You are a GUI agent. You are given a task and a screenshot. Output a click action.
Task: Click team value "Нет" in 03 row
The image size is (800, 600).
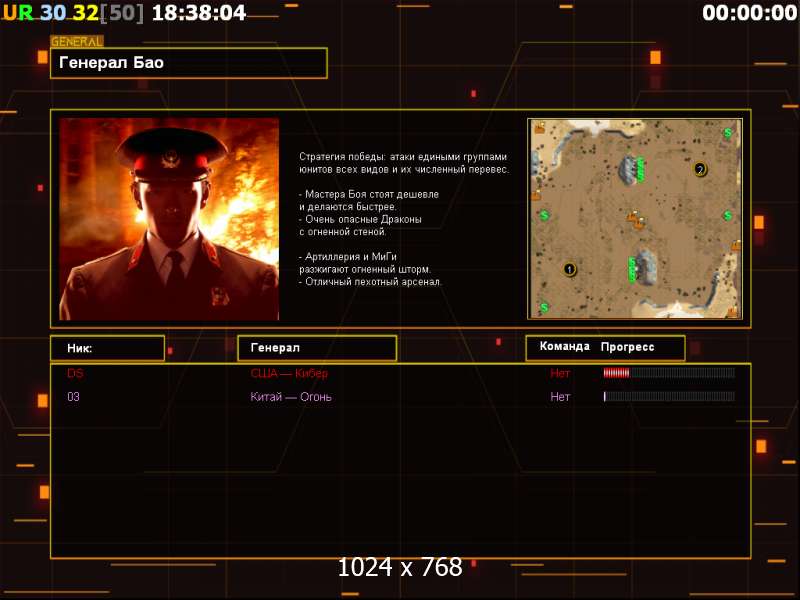560,396
